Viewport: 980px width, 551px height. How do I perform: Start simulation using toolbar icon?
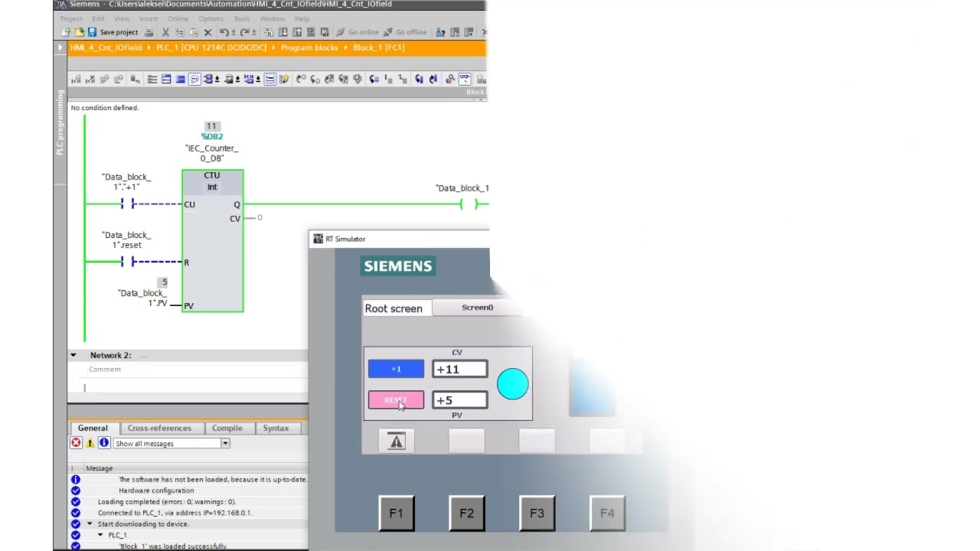[x=311, y=32]
